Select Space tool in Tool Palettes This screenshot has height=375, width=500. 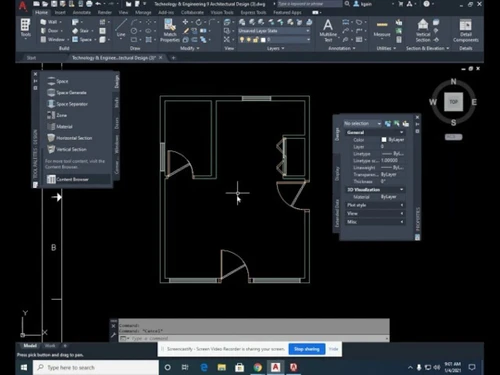pyautogui.click(x=58, y=81)
